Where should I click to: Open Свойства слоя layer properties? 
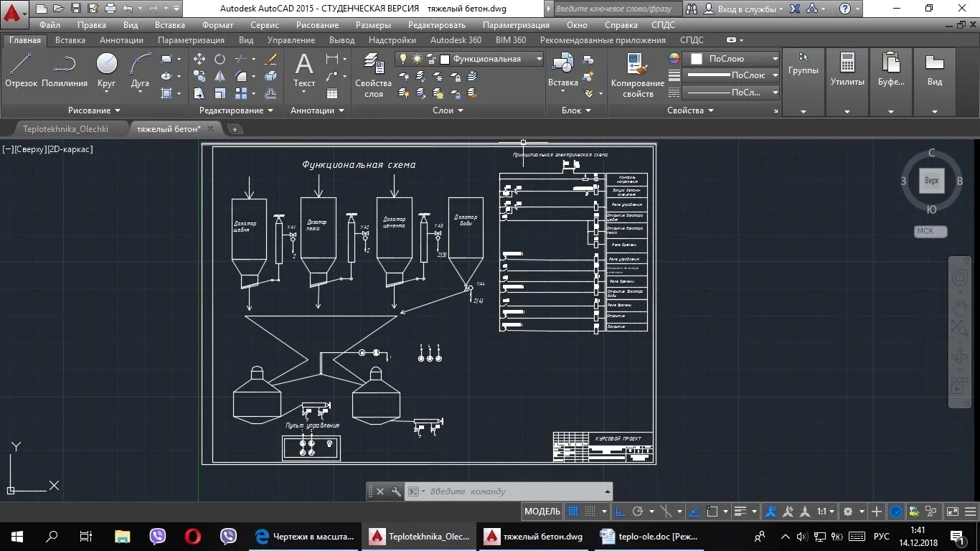(x=373, y=75)
